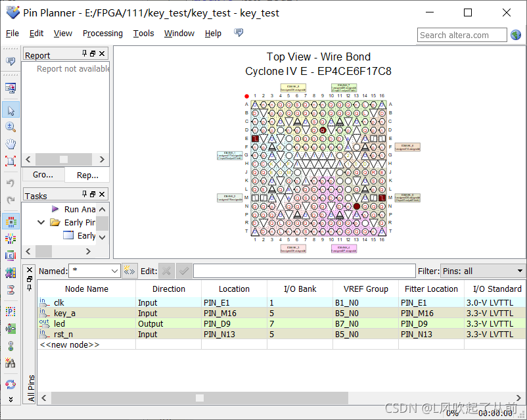
Task: Select the zoom magnifier tool
Action: coord(11,127)
